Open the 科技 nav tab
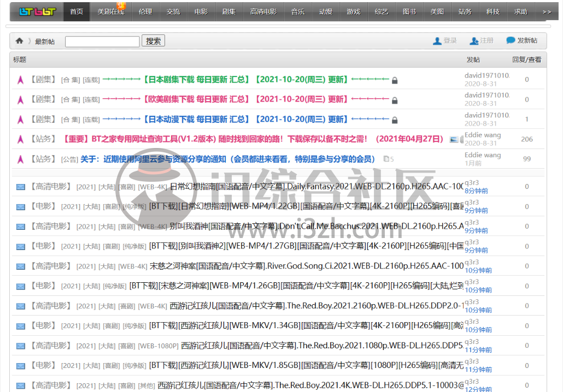The height and width of the screenshot is (392, 563). [x=493, y=12]
